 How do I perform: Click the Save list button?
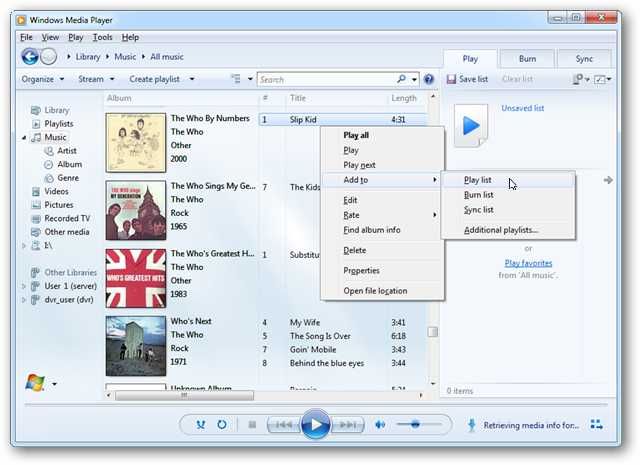(467, 79)
